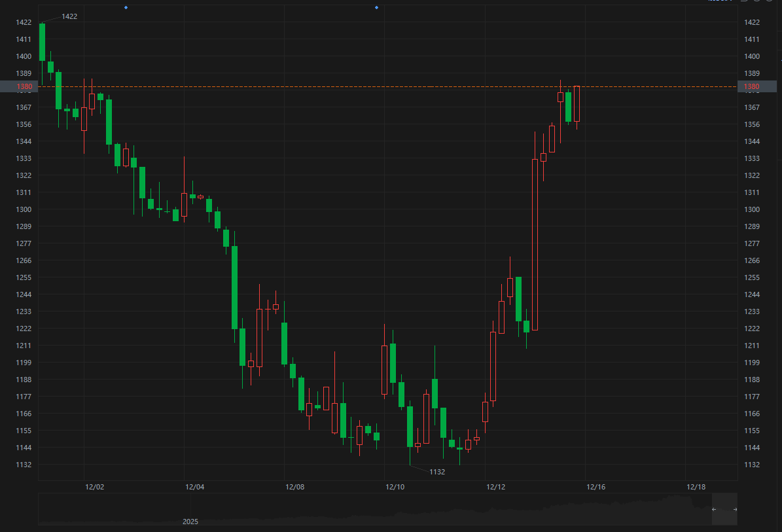Click the 12/18 date axis label
Viewport: 782px width, 532px height.
[x=696, y=487]
